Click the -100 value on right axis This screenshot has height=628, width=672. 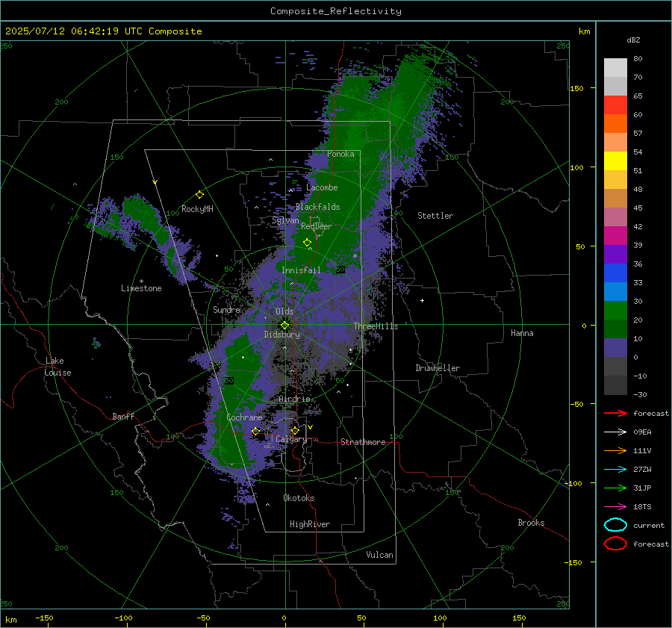coord(574,483)
